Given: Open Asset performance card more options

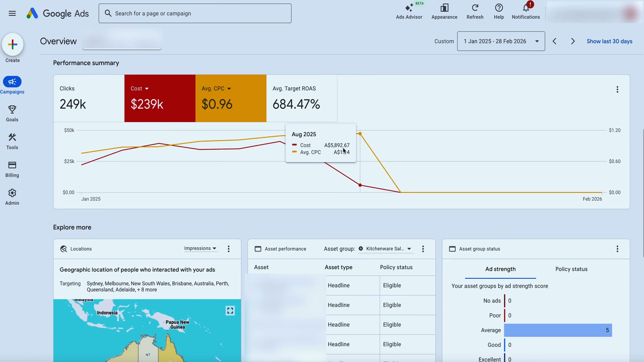Looking at the screenshot, I should coord(423,249).
